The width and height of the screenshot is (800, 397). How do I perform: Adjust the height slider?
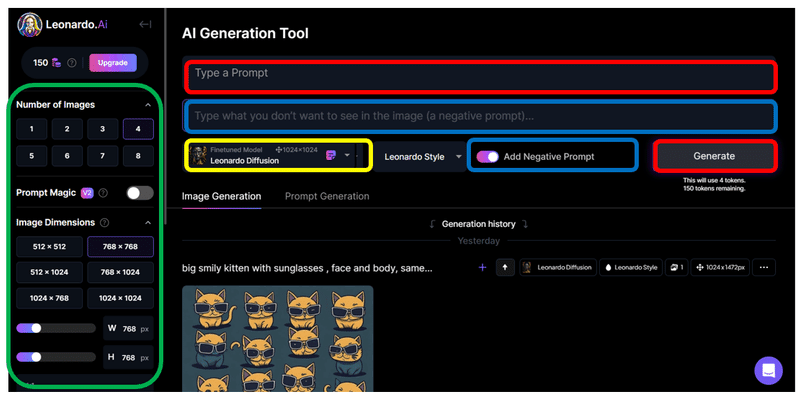click(56, 357)
